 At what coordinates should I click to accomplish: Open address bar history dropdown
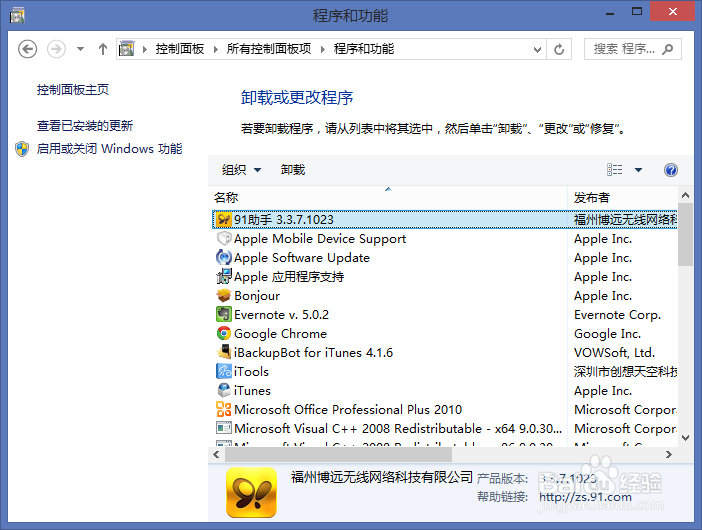click(x=537, y=49)
